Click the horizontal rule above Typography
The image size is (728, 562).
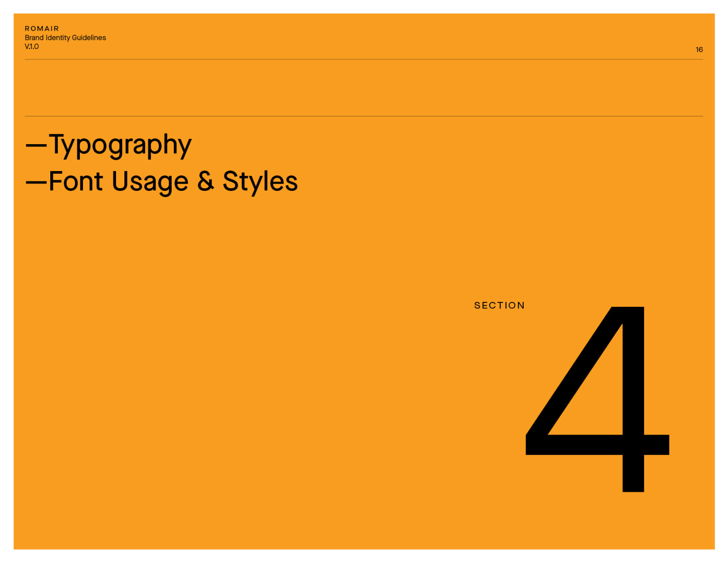[x=363, y=116]
